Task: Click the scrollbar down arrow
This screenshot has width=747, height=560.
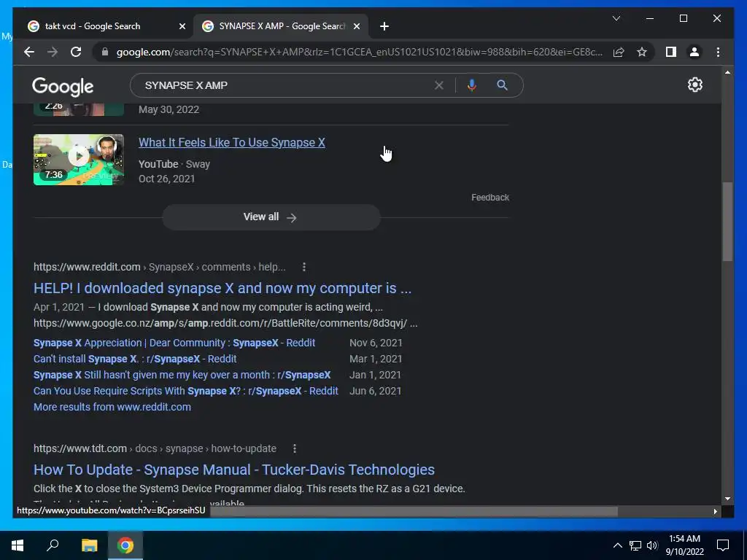Action: [x=727, y=499]
